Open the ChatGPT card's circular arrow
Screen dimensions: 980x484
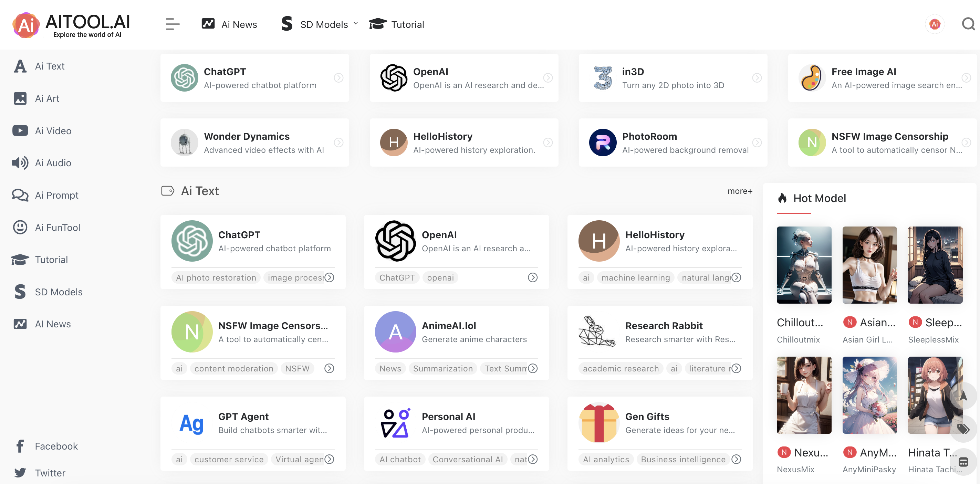point(338,77)
